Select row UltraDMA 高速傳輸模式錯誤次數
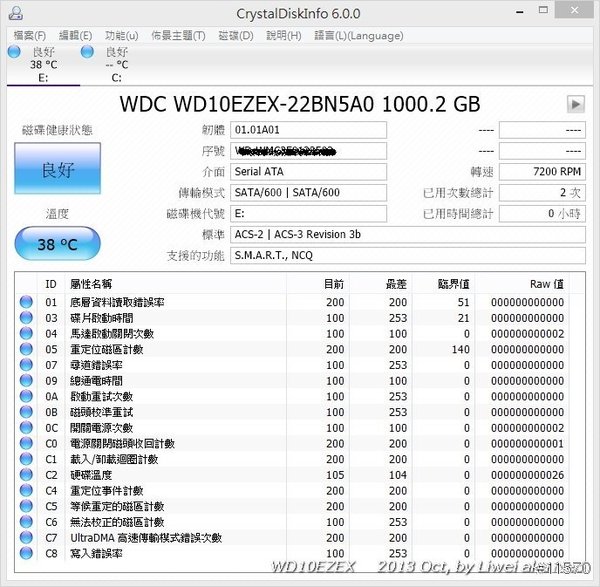Screen dimensions: 600x587 click(x=293, y=538)
